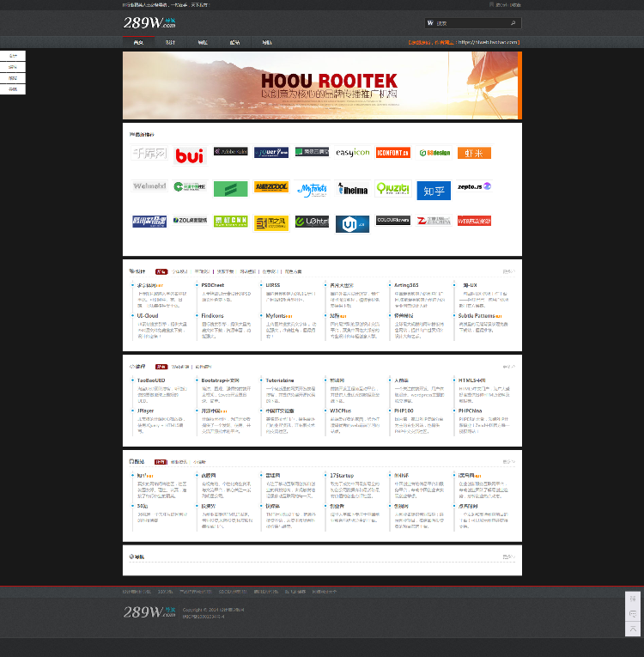
Task: Open the Welmeixi grey logo
Action: (x=149, y=186)
